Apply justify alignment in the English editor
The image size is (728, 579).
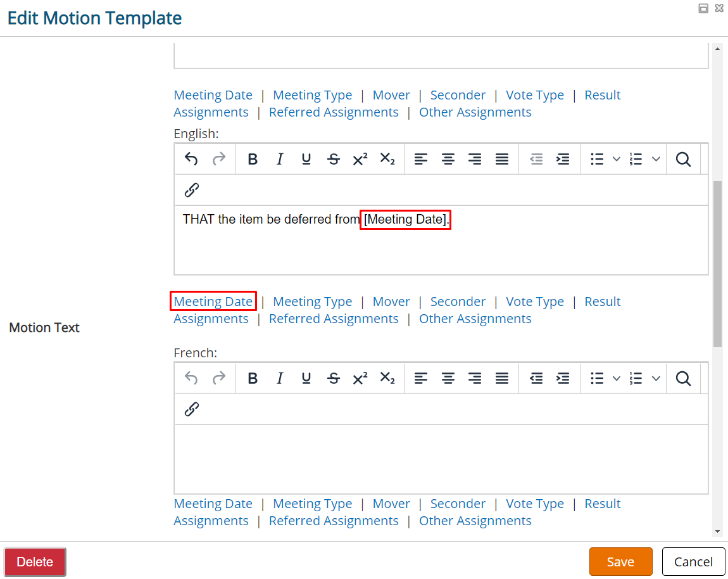[502, 159]
